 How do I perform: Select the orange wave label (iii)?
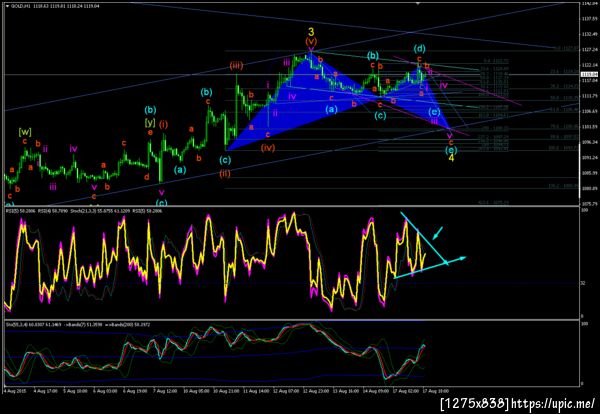point(236,65)
